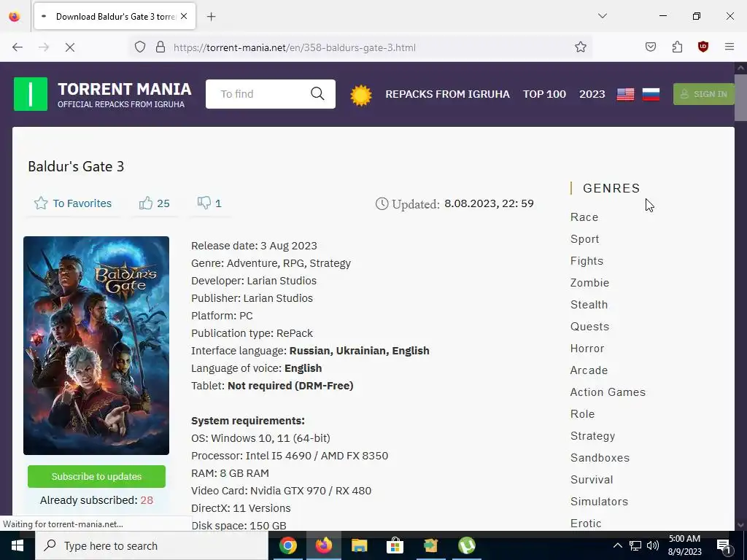Open the Firefox hamburger application menu
This screenshot has height=560, width=747.
point(729,47)
